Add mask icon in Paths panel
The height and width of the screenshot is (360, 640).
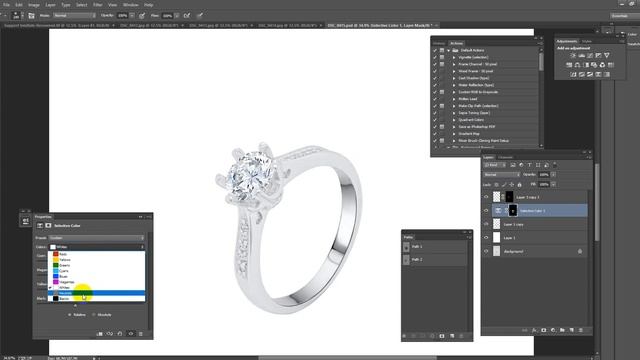(442, 336)
